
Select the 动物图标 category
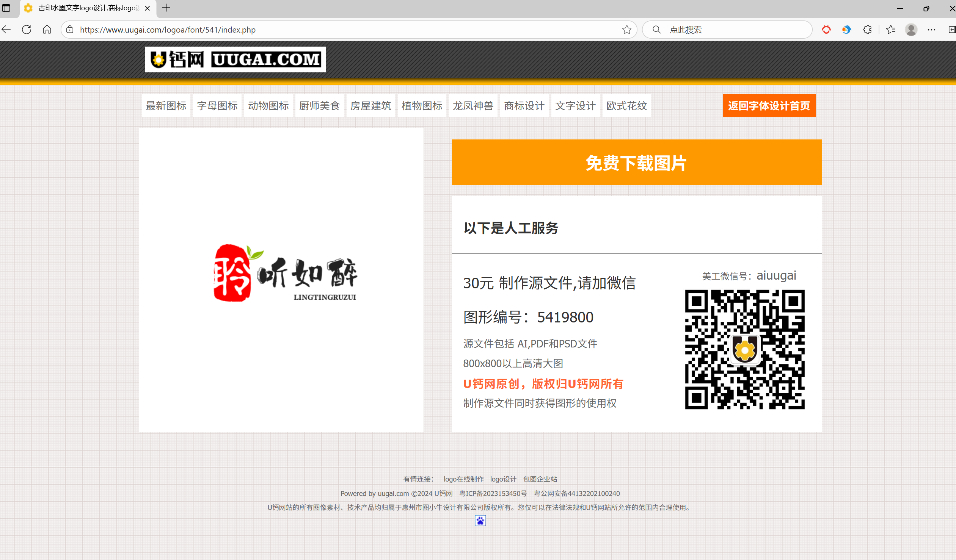pyautogui.click(x=268, y=106)
